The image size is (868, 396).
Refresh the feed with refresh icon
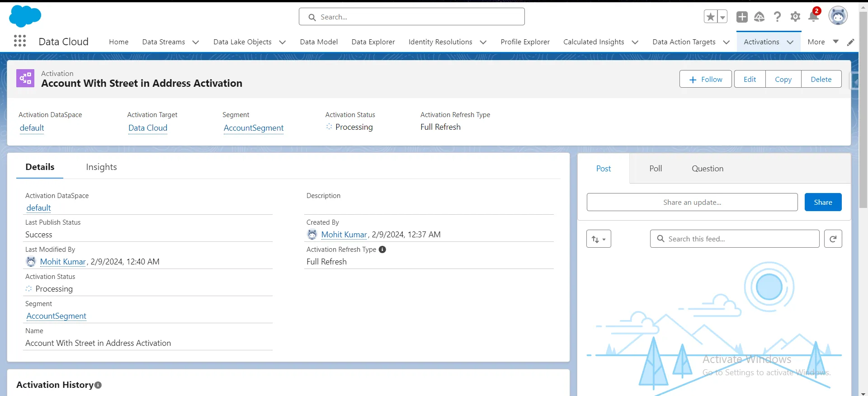tap(833, 239)
